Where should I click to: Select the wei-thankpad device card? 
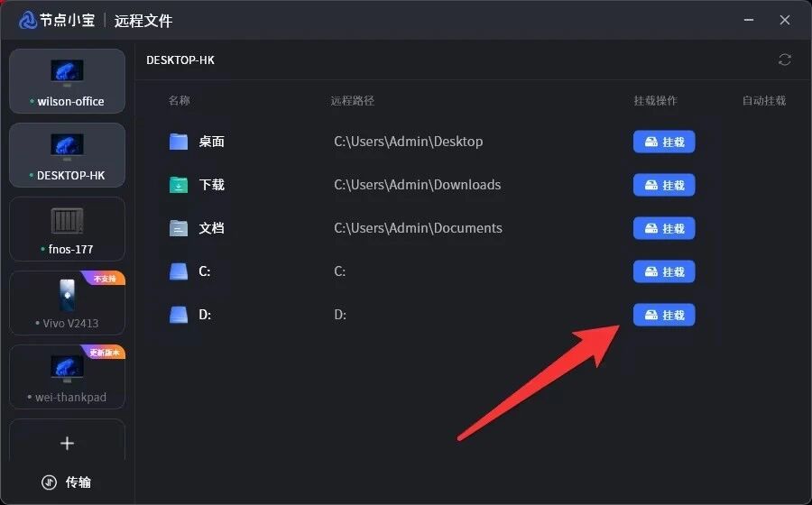pos(68,377)
